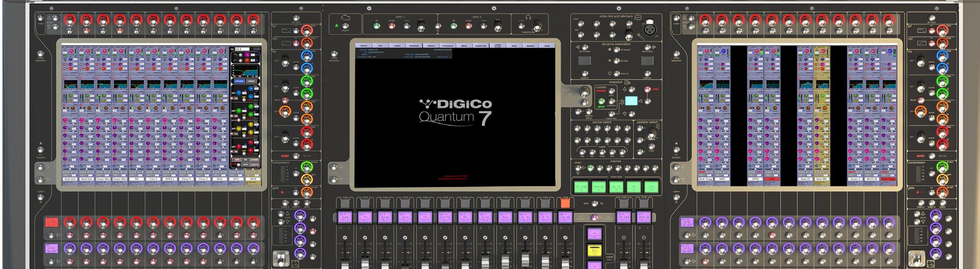Select speaker output B in speaker select
Viewport: 980px width, 269px height.
tap(639, 140)
